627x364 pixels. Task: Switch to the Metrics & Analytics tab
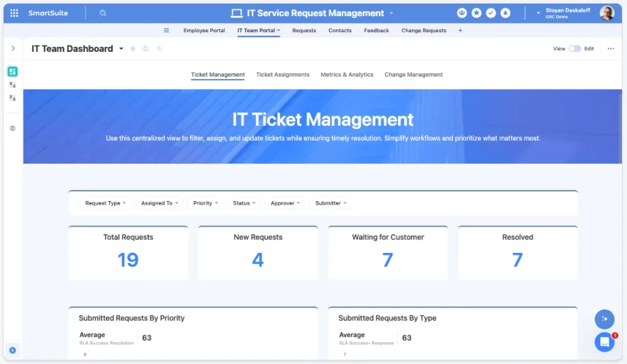[347, 75]
